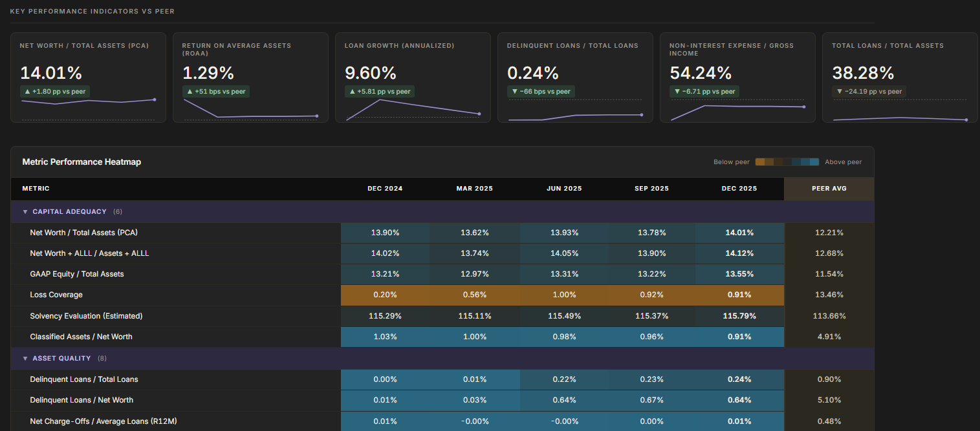The height and width of the screenshot is (431, 980).
Task: Select the Solvency Evaluation (Estimated) row label
Action: click(86, 317)
